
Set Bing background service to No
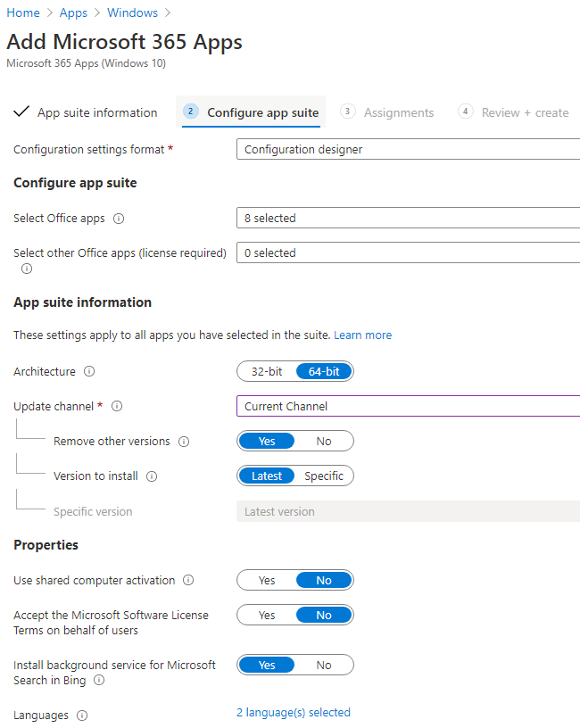pos(324,665)
